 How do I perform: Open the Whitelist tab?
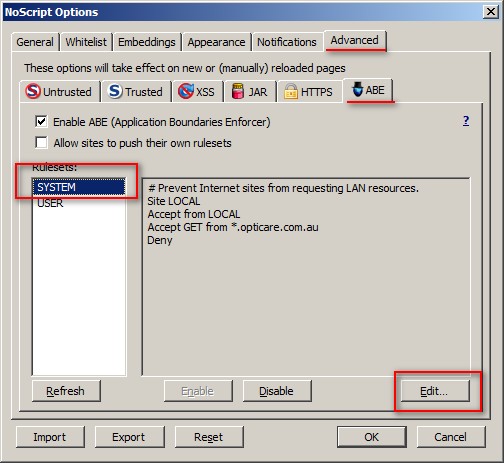[86, 42]
